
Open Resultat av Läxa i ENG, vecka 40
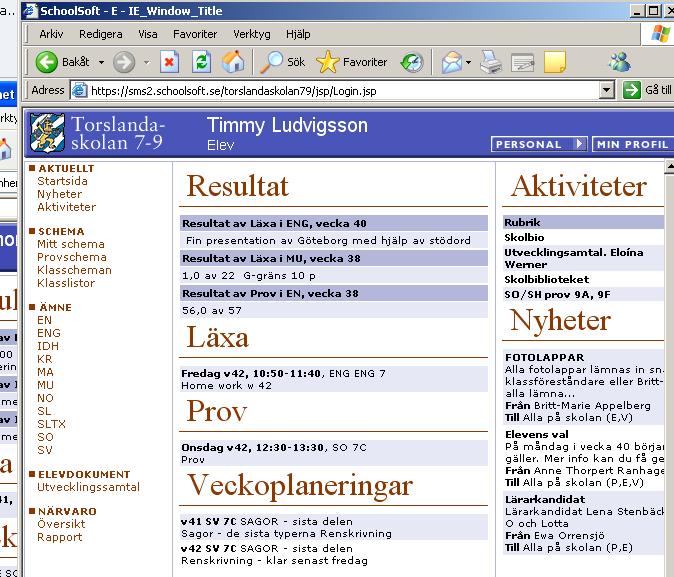click(x=334, y=223)
